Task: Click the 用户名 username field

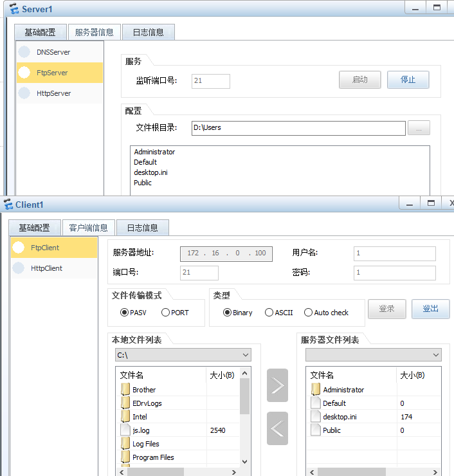Action: point(395,253)
